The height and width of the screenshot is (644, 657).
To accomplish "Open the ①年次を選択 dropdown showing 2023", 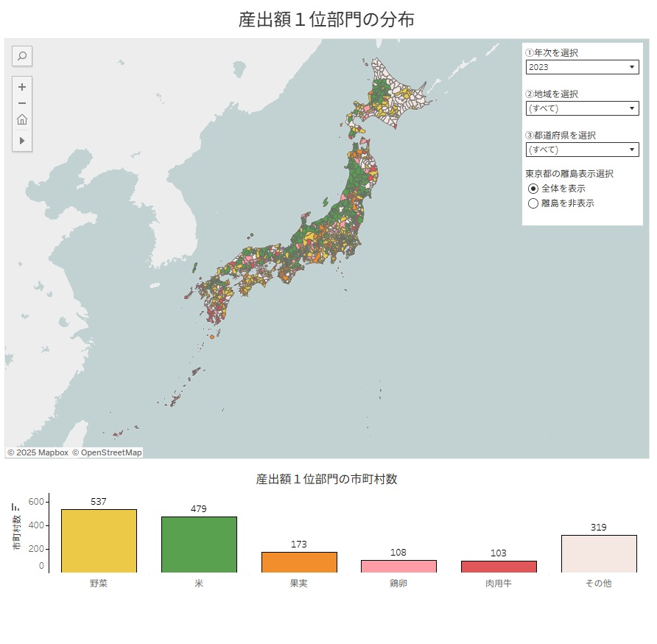I will (582, 67).
